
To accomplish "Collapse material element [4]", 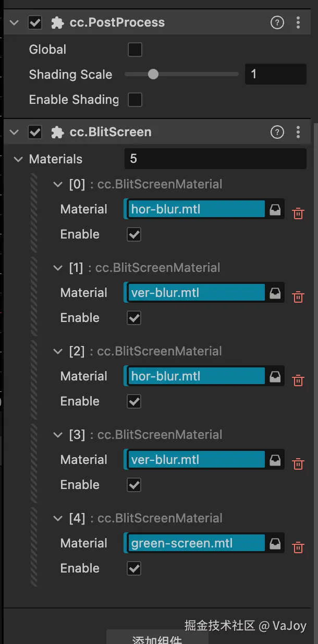I will point(58,518).
